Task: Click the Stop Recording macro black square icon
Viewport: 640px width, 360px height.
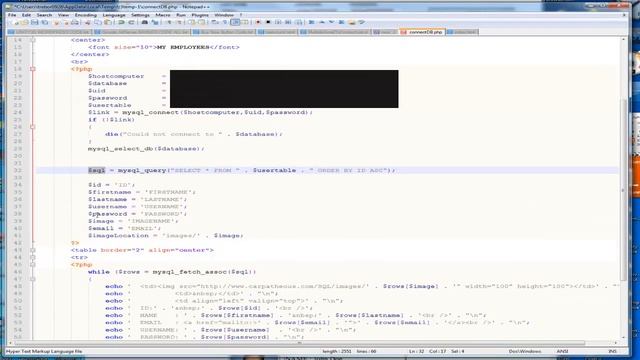Action: click(268, 22)
